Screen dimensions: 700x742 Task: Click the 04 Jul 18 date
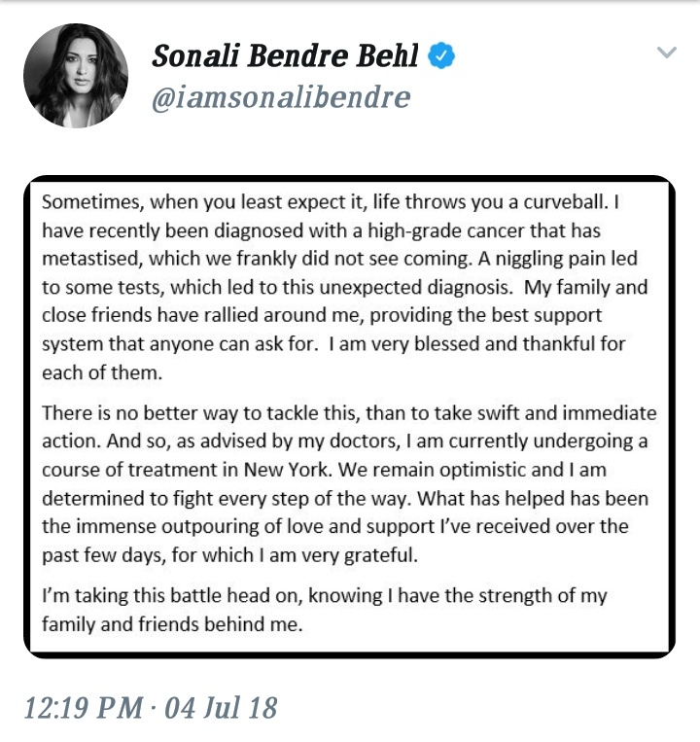222,707
